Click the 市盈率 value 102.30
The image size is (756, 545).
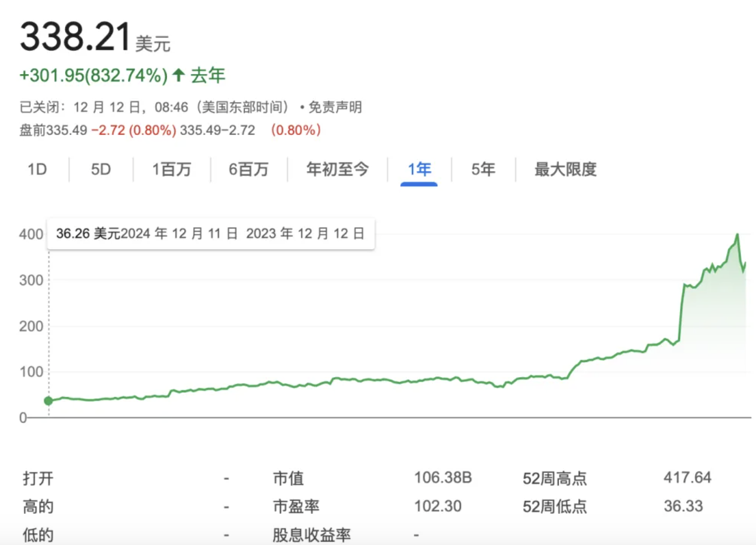[438, 506]
